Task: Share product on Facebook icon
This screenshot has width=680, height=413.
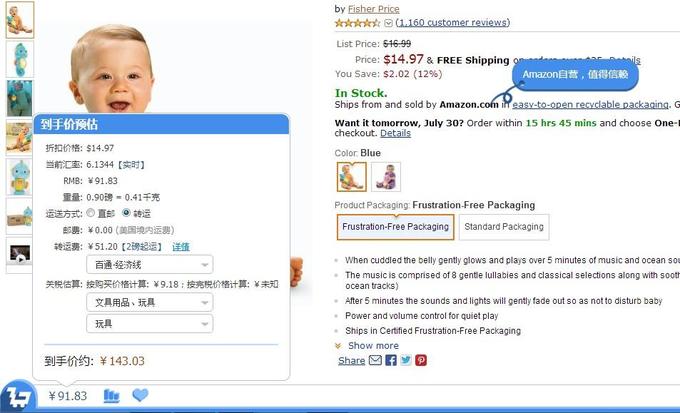Action: click(391, 360)
